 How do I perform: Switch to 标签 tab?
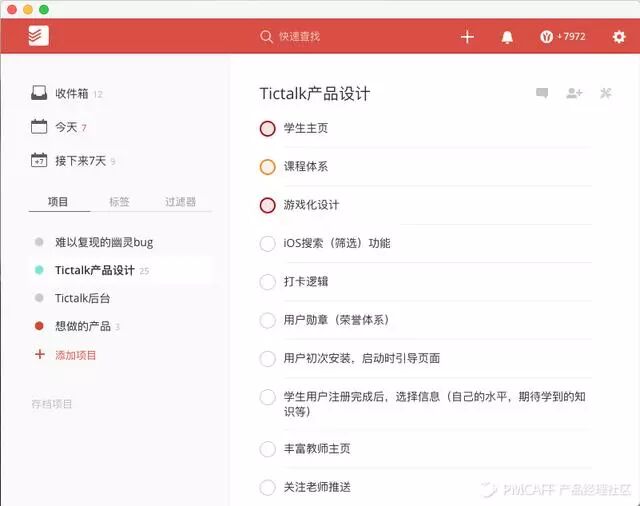click(119, 202)
